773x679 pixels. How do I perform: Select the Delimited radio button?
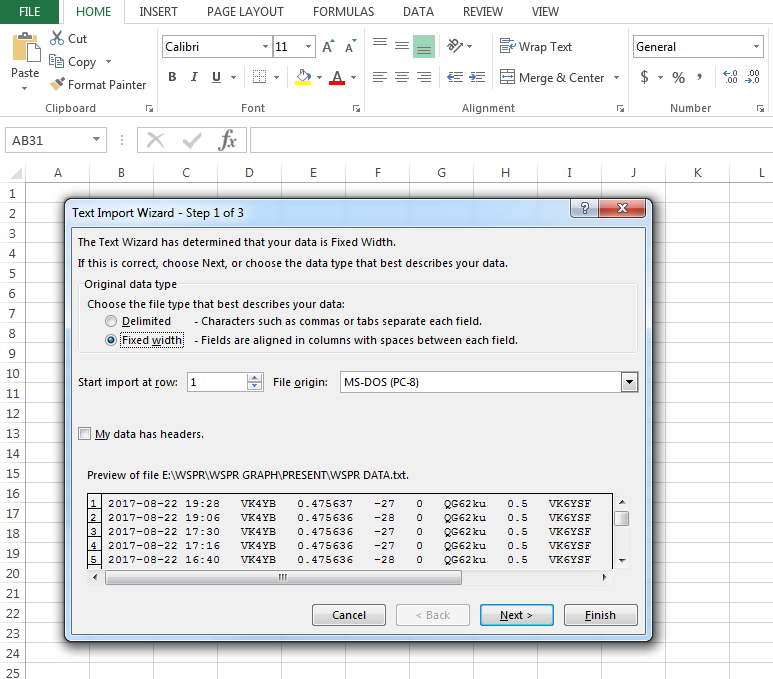pos(111,321)
